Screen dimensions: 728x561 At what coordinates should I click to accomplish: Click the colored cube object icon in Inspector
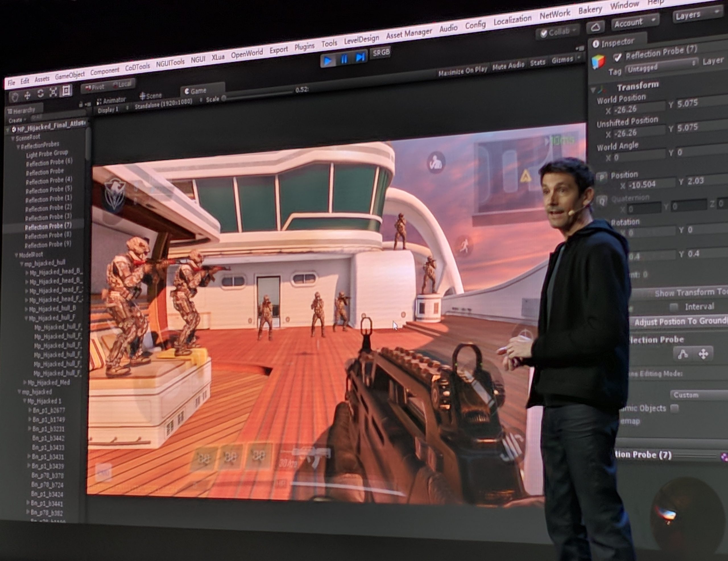(x=598, y=62)
